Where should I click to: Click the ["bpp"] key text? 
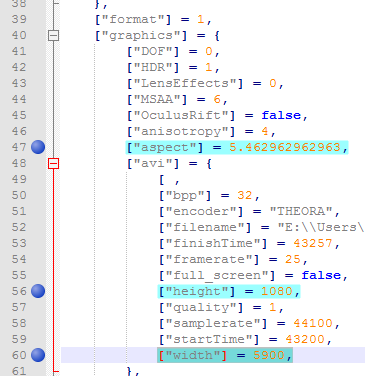tap(185, 195)
